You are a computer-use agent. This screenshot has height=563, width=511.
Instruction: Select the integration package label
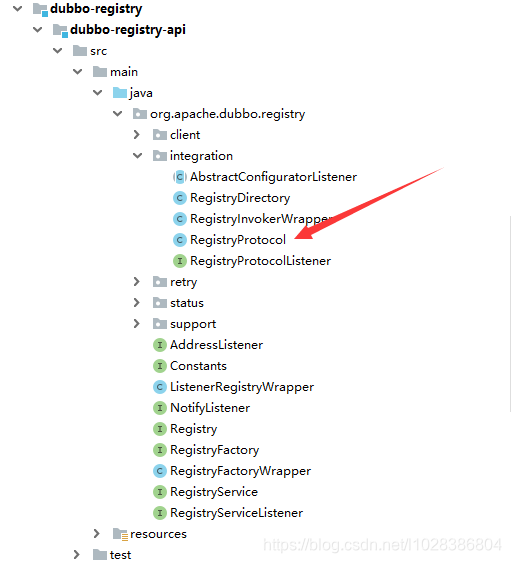tap(201, 156)
